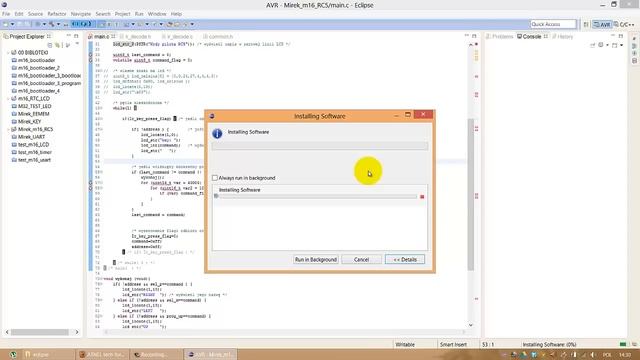This screenshot has width=640, height=360.
Task: Switch to the C/C++ perspective
Action: point(623,24)
